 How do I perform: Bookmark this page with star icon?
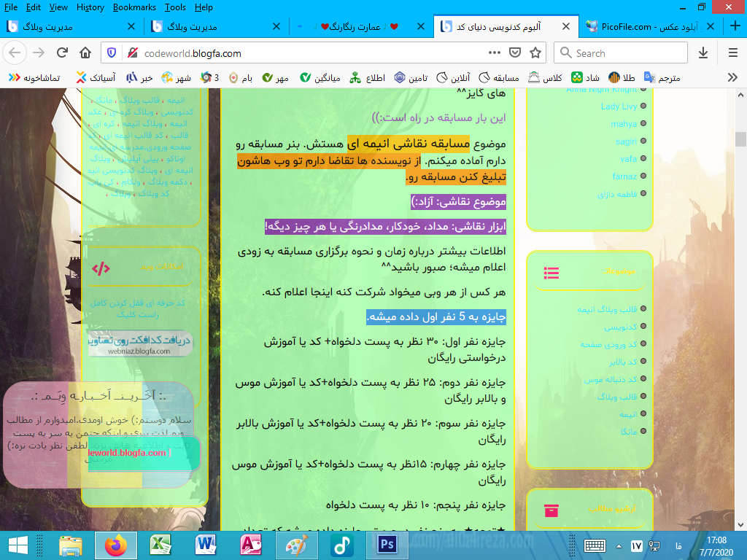(x=535, y=53)
